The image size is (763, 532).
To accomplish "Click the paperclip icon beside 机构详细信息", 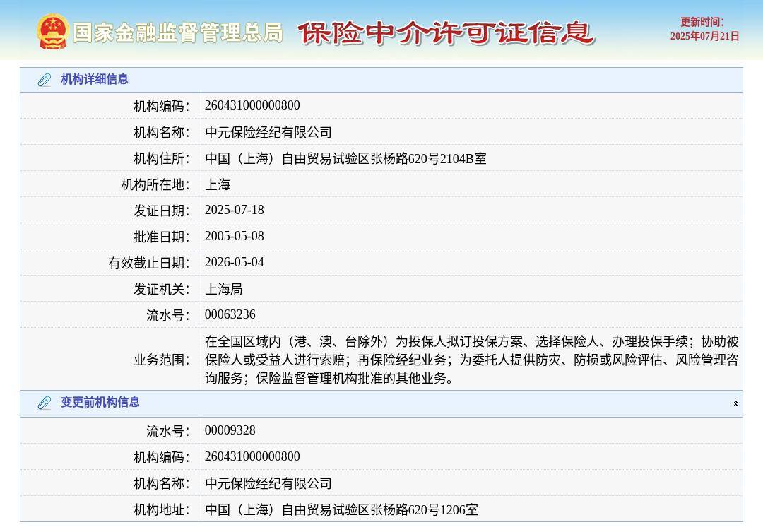I will [x=45, y=80].
